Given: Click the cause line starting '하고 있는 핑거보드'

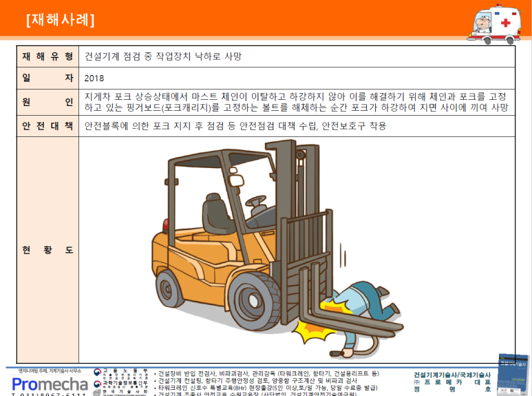Looking at the screenshot, I should 296,107.
